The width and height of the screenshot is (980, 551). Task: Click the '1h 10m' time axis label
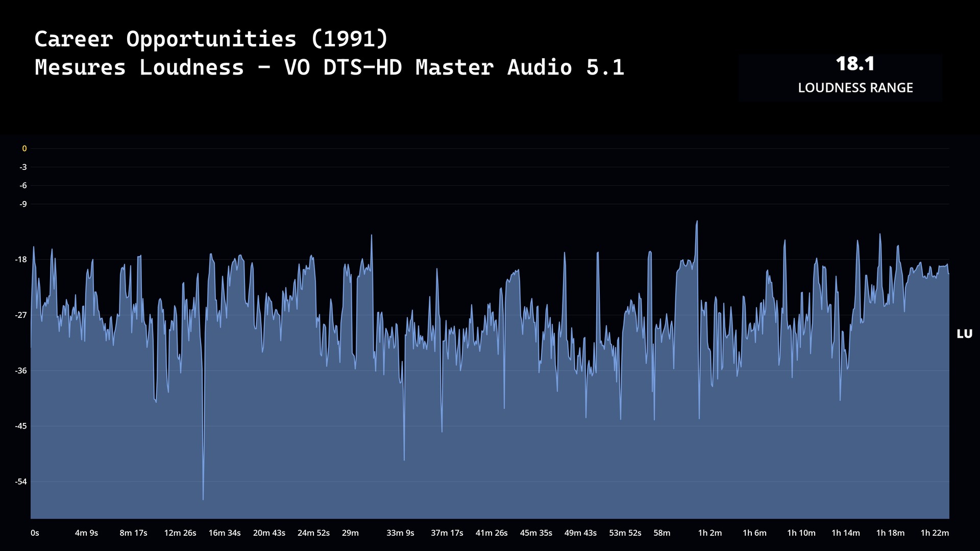(x=801, y=533)
